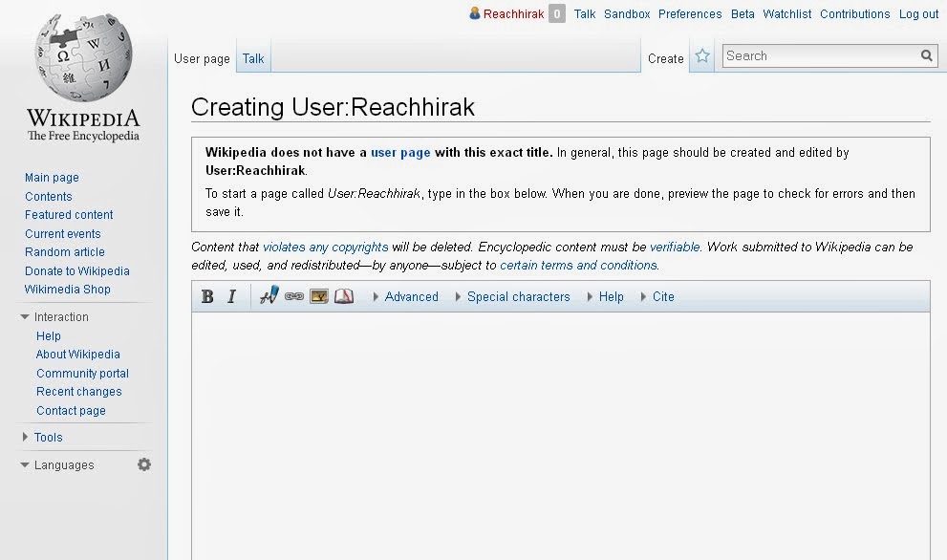This screenshot has height=560, width=947.
Task: Open Wikimedia Shop link
Action: tap(68, 290)
